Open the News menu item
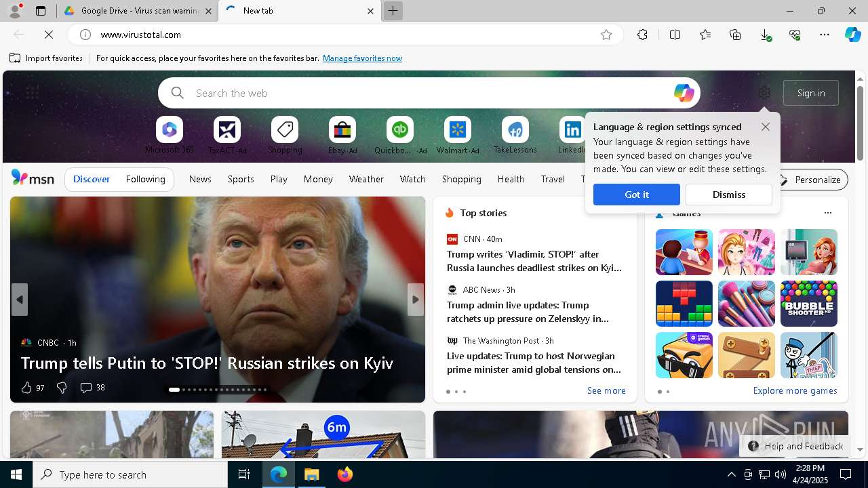 (x=200, y=179)
